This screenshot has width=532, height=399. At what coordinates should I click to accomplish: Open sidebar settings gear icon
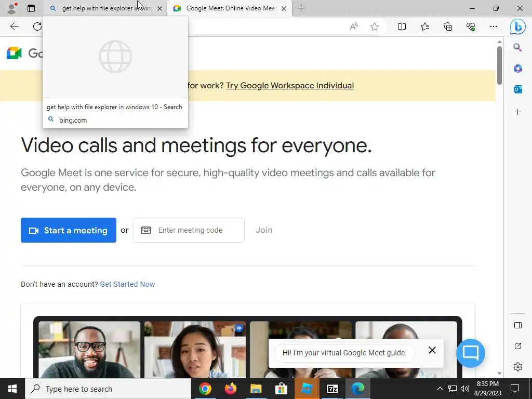click(x=518, y=367)
